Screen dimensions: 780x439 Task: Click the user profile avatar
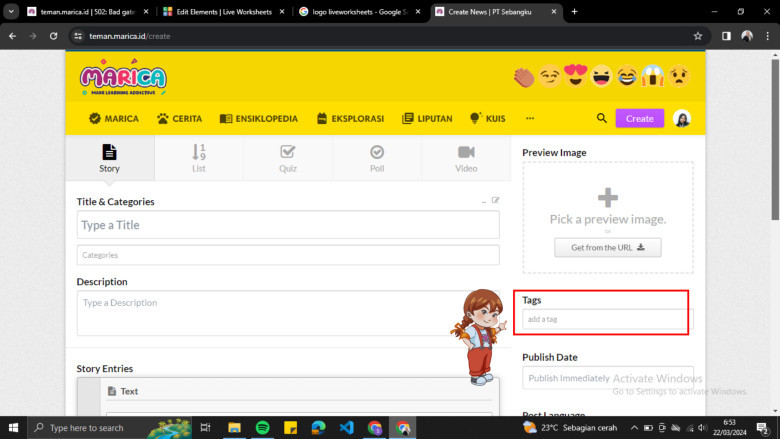682,118
